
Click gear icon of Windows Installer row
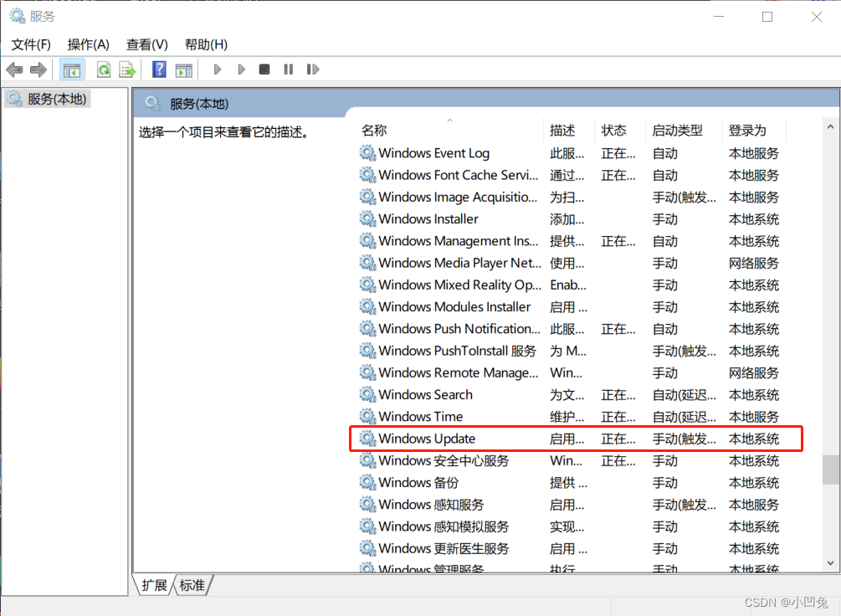(x=367, y=219)
